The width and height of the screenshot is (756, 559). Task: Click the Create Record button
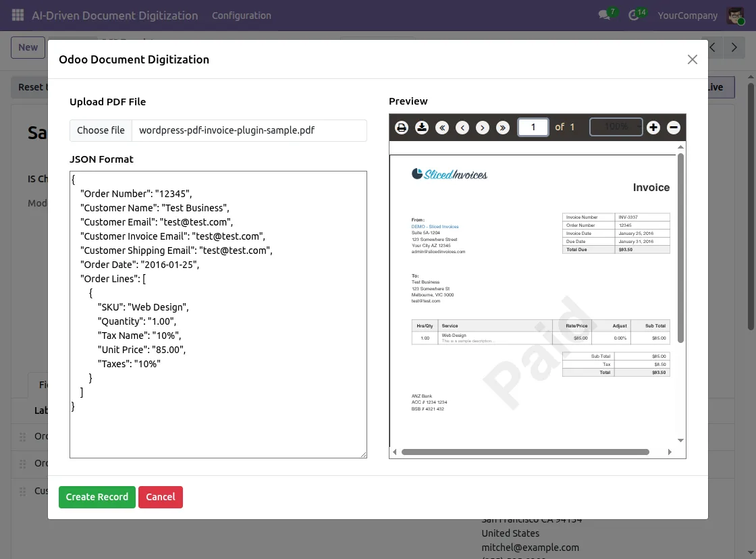(x=97, y=497)
